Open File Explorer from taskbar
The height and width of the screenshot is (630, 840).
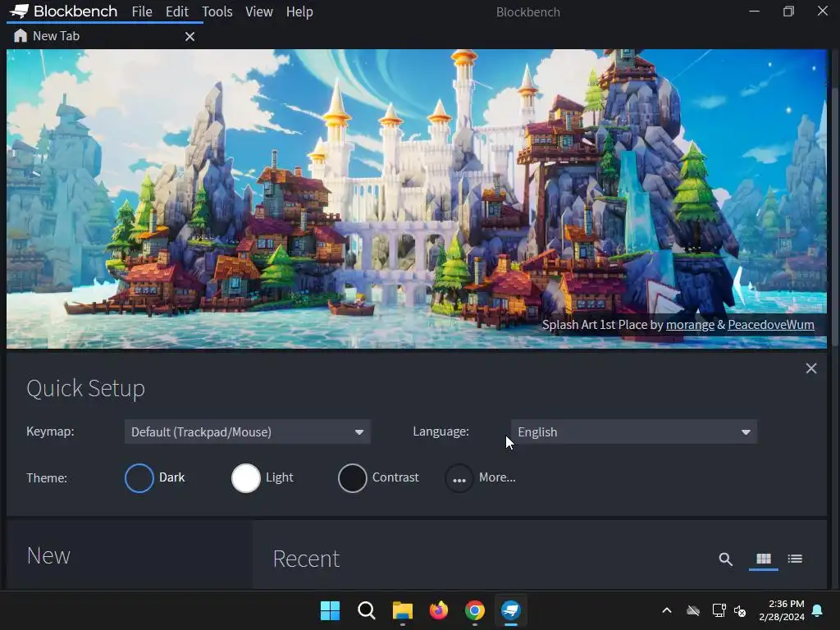pyautogui.click(x=402, y=610)
